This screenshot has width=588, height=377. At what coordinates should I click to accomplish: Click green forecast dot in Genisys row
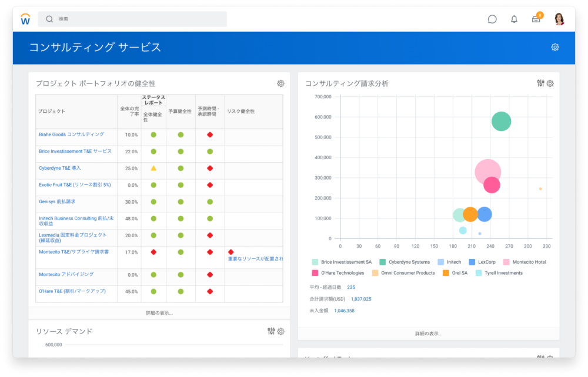(x=210, y=202)
